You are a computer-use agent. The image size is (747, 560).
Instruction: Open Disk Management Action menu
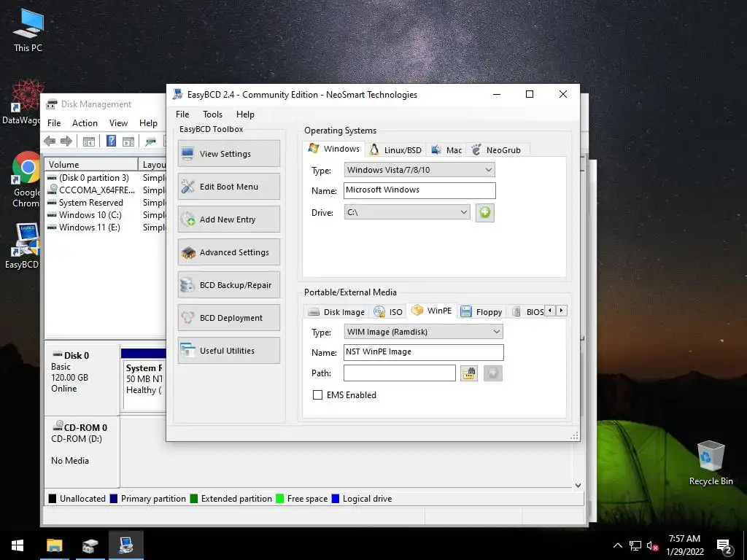(x=85, y=122)
